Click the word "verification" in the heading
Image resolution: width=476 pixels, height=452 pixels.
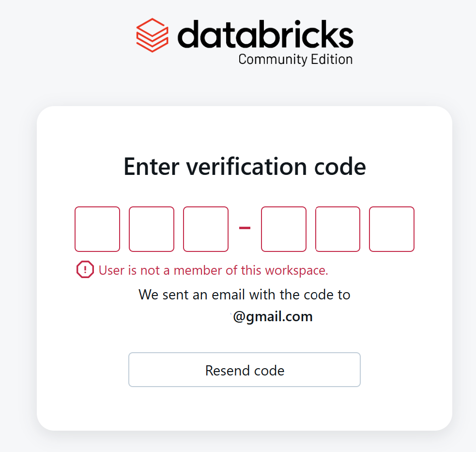pyautogui.click(x=246, y=167)
